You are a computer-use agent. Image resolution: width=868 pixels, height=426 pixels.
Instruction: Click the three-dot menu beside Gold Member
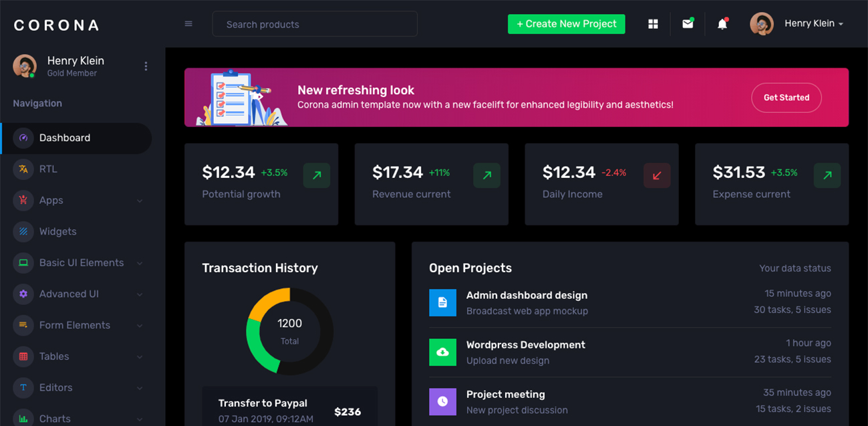click(x=146, y=66)
